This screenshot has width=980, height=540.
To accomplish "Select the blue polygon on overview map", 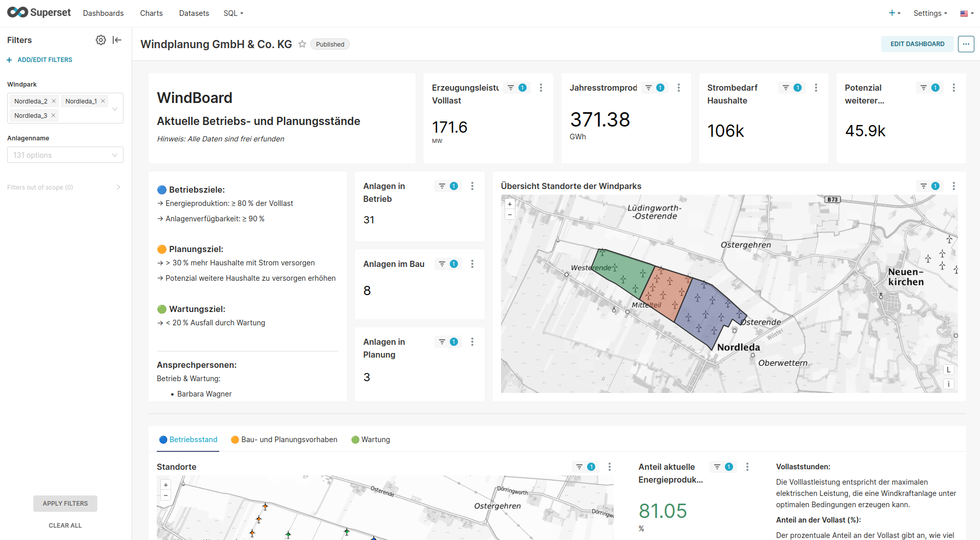I will pos(710,313).
